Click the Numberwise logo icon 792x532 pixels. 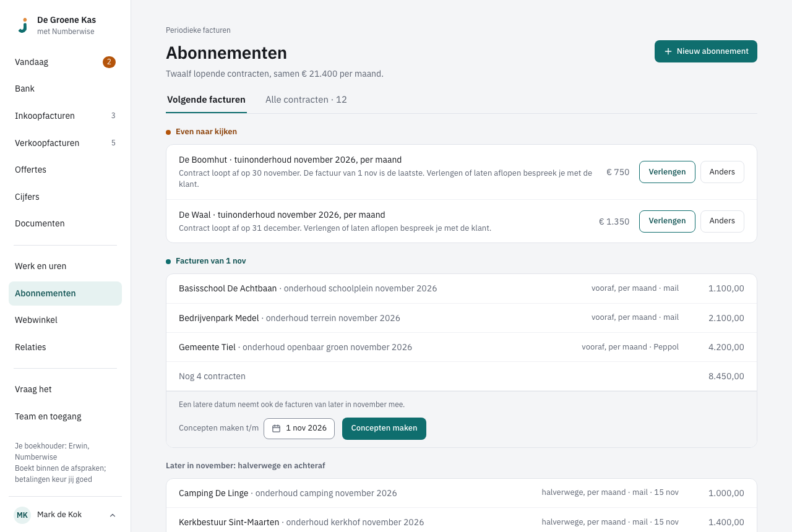point(23,25)
